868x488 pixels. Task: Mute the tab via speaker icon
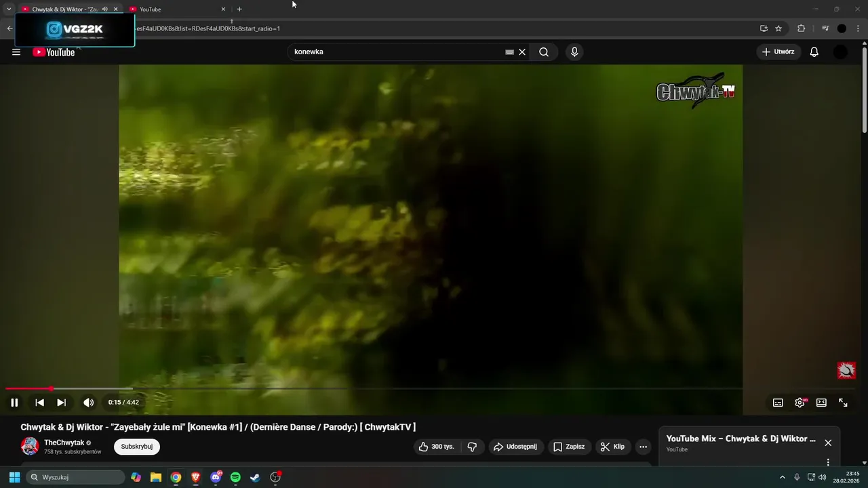pos(104,9)
